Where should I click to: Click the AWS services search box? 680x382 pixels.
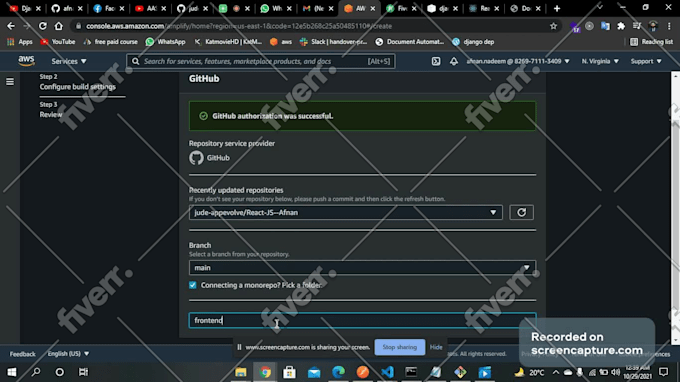point(261,61)
